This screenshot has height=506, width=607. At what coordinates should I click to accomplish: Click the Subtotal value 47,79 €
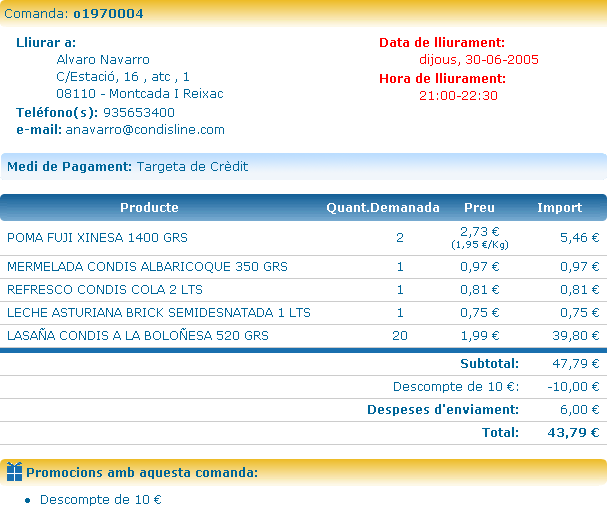click(x=575, y=364)
